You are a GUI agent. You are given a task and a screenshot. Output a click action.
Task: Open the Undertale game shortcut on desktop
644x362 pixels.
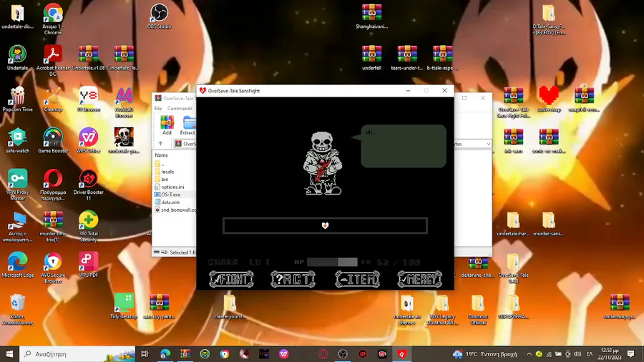click(17, 58)
